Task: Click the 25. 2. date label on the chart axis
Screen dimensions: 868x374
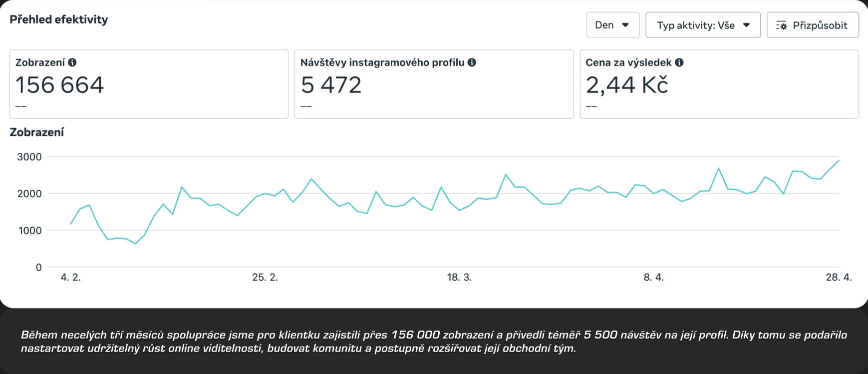Action: (265, 278)
